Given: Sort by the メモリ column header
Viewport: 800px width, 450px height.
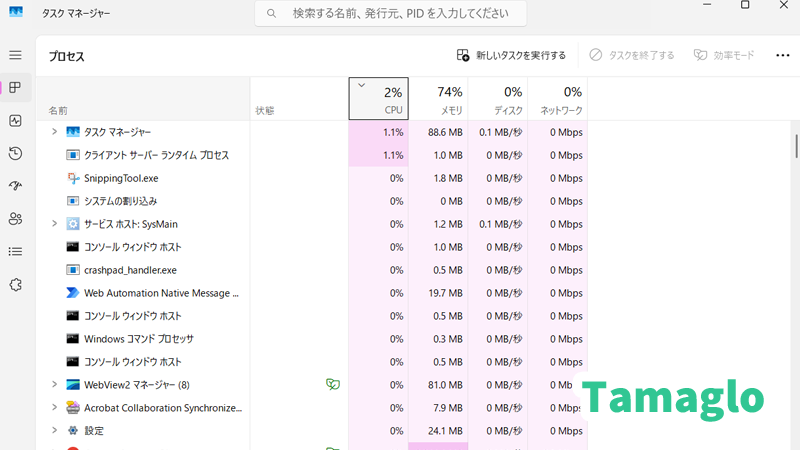Looking at the screenshot, I should click(438, 99).
